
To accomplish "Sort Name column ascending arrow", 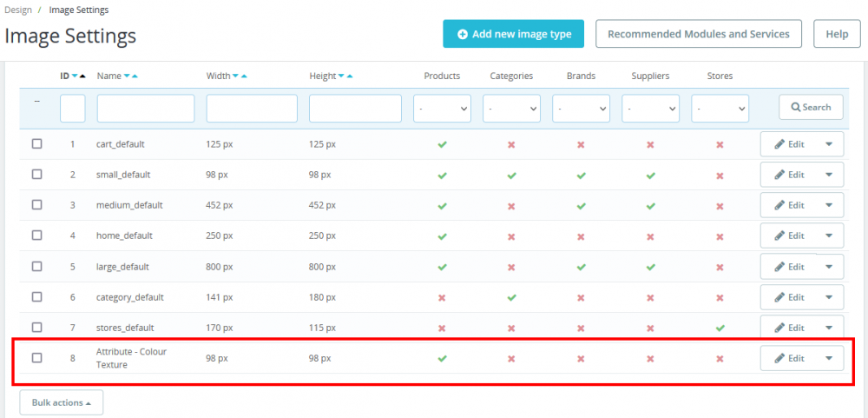I will [x=135, y=76].
